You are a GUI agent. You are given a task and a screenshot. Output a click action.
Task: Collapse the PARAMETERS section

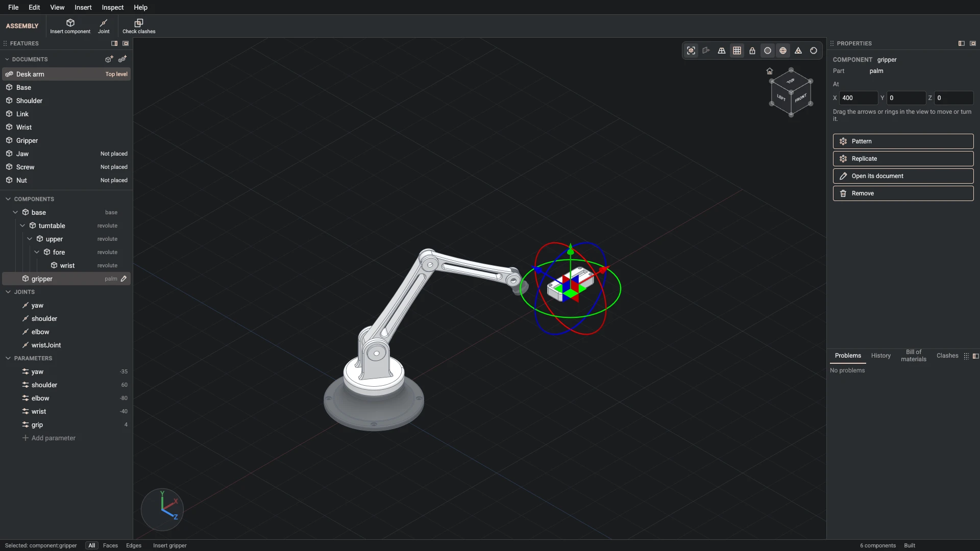point(8,358)
